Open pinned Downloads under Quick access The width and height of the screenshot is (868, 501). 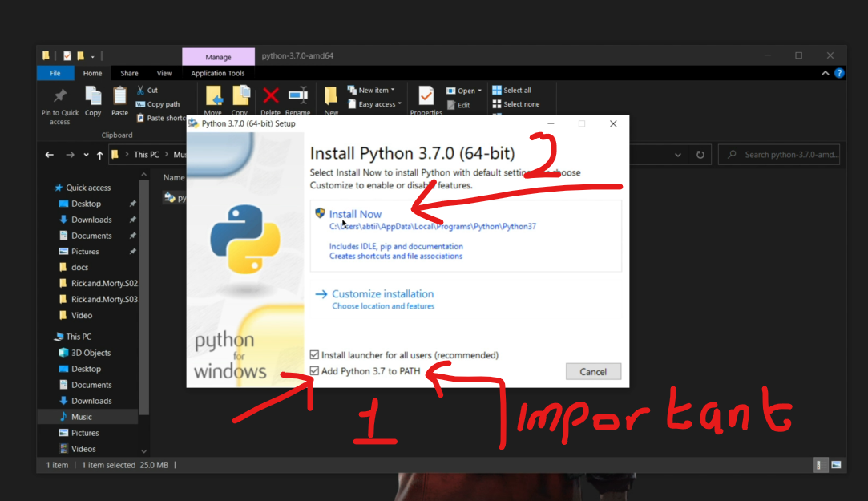coord(91,220)
